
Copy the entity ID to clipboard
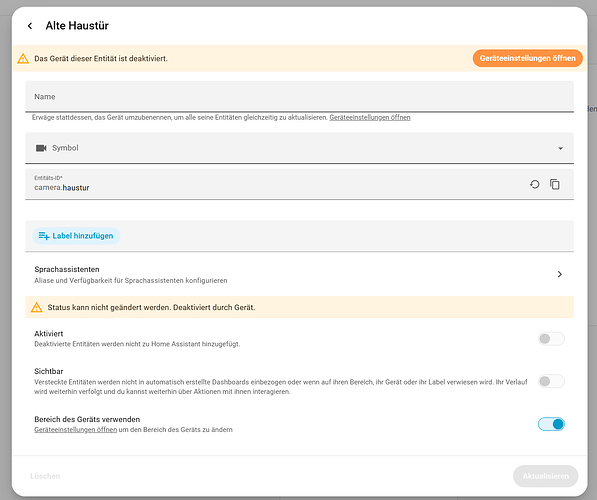coord(555,184)
